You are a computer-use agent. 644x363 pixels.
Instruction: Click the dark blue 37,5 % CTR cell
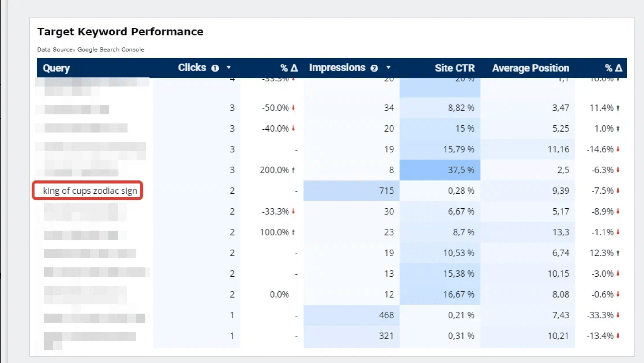pyautogui.click(x=440, y=170)
